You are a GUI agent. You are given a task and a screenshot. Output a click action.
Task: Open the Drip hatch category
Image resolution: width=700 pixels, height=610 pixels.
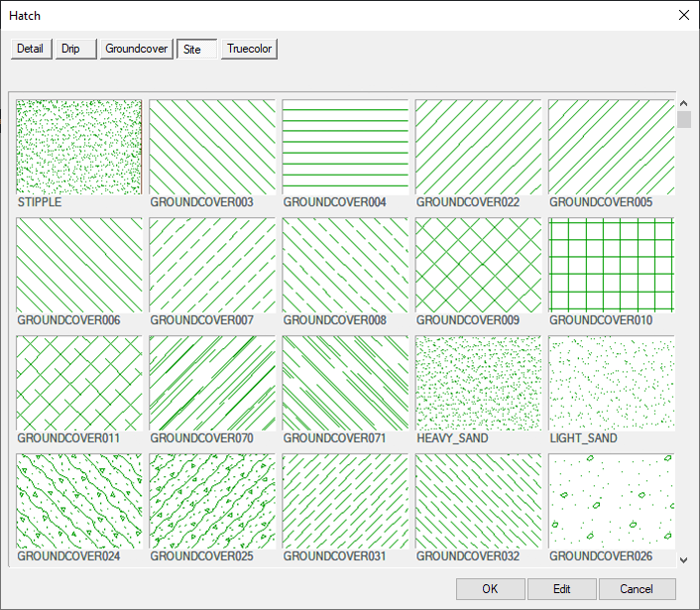(76, 49)
